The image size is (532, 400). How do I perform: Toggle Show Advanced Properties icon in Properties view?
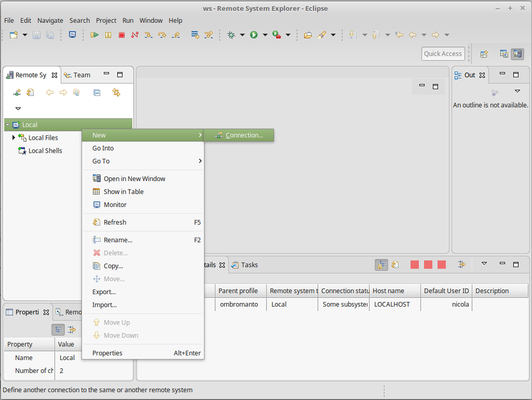click(x=72, y=329)
